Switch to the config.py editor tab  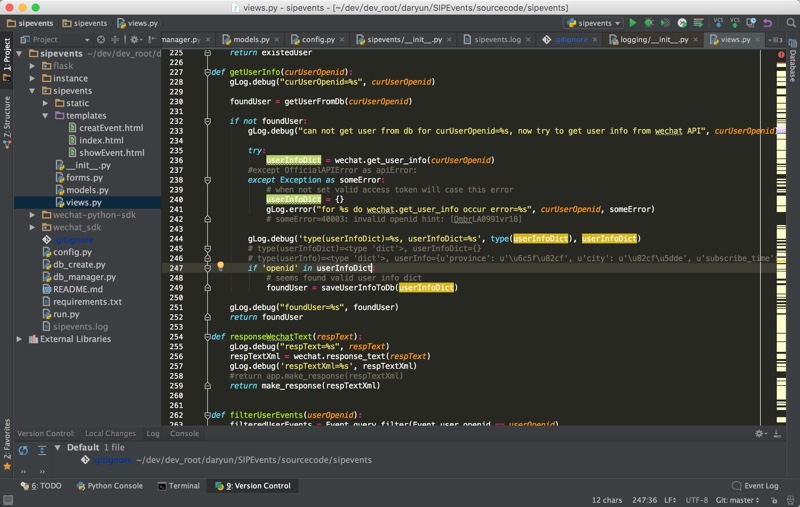[312, 40]
